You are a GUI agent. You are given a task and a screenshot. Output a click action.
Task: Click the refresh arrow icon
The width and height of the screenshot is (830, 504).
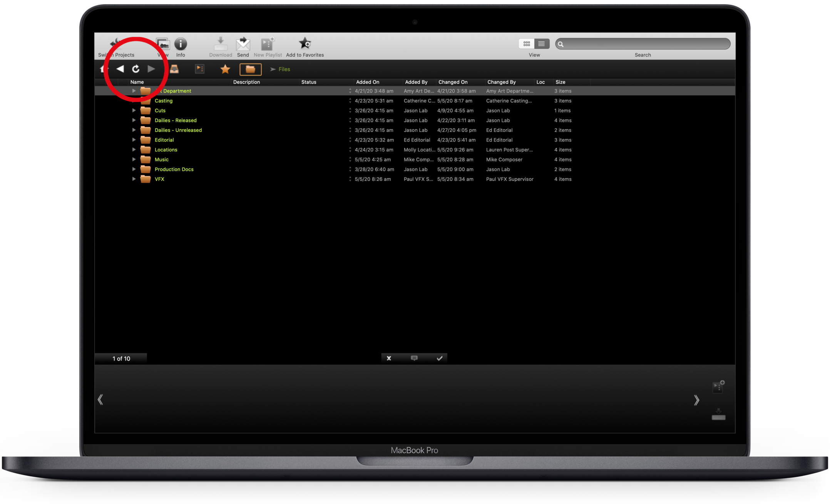(136, 69)
